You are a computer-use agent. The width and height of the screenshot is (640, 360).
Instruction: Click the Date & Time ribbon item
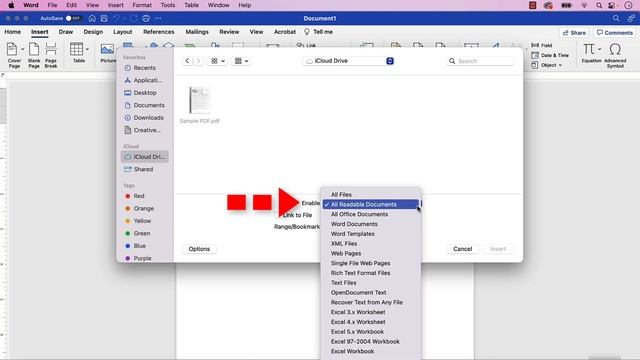[x=550, y=55]
